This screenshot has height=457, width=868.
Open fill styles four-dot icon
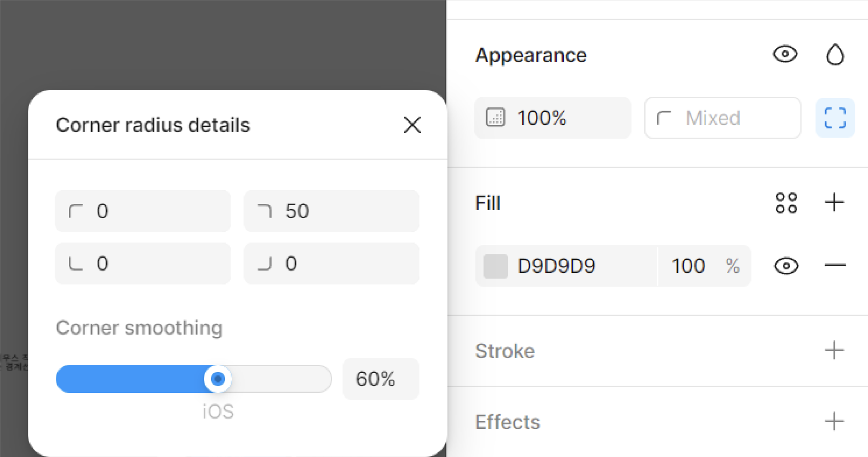(786, 203)
